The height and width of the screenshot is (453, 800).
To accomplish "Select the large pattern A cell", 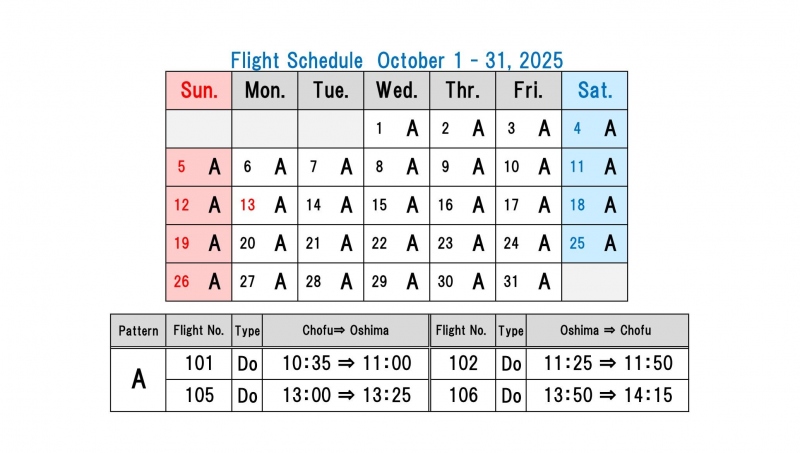I will point(138,379).
